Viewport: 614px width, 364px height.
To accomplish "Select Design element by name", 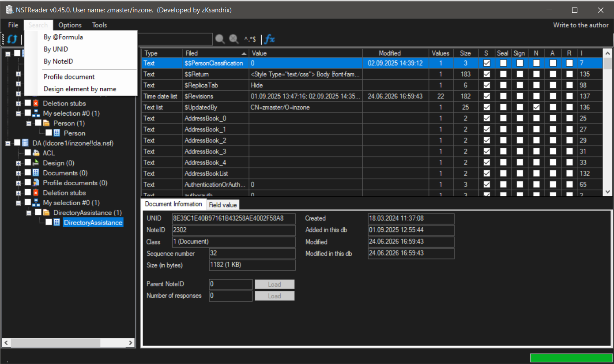I will click(81, 89).
